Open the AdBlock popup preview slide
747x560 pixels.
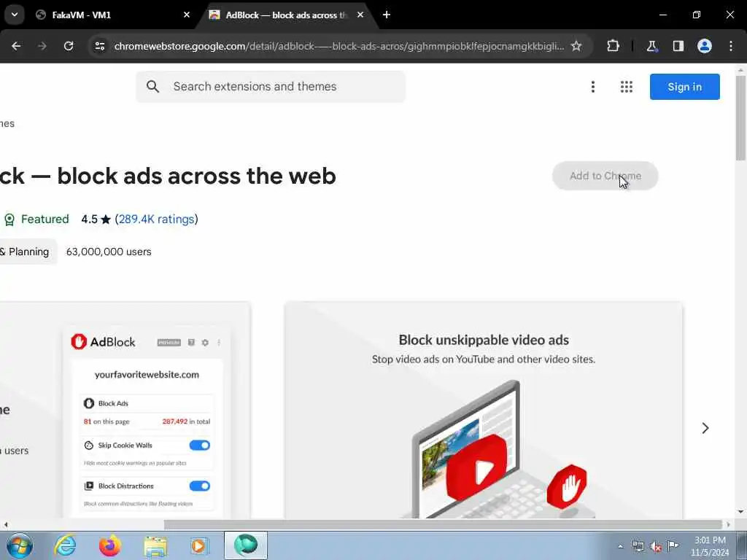pyautogui.click(x=125, y=410)
